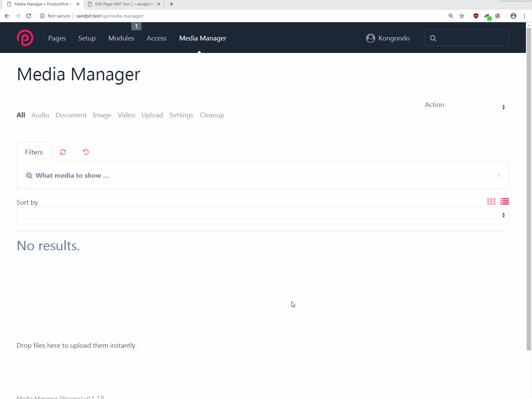Viewport: 532px width, 399px height.
Task: Select the Image media tab
Action: coord(102,115)
